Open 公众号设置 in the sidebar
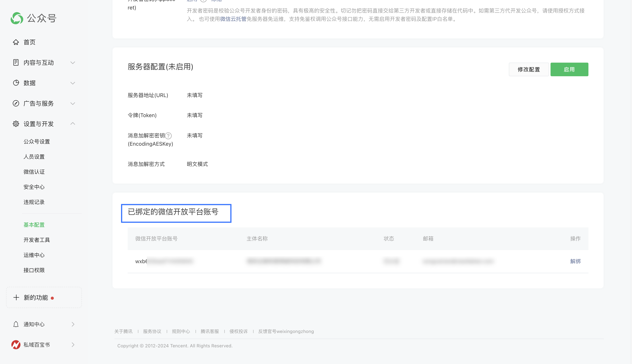The image size is (632, 364). click(37, 142)
